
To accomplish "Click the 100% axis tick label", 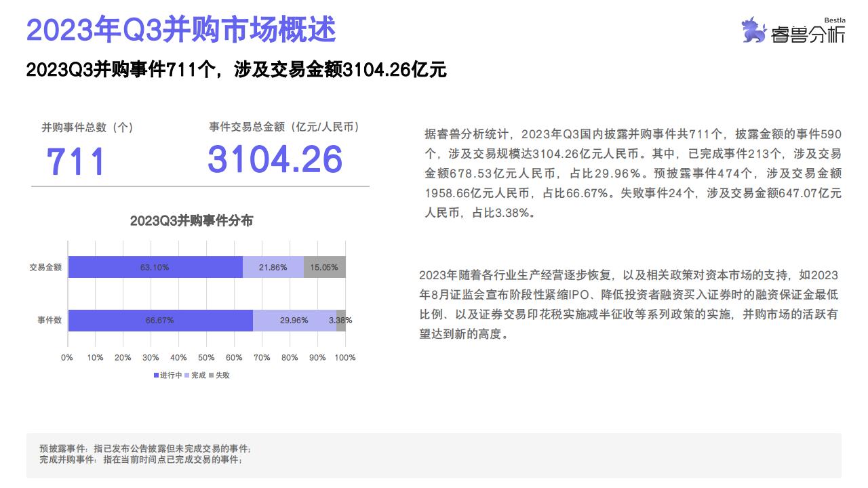I will pyautogui.click(x=345, y=357).
